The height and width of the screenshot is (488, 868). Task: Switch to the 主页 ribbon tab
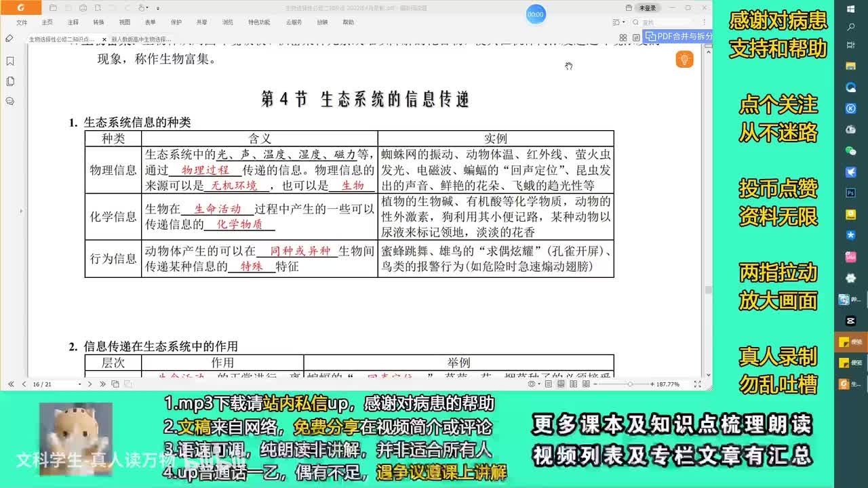(47, 22)
